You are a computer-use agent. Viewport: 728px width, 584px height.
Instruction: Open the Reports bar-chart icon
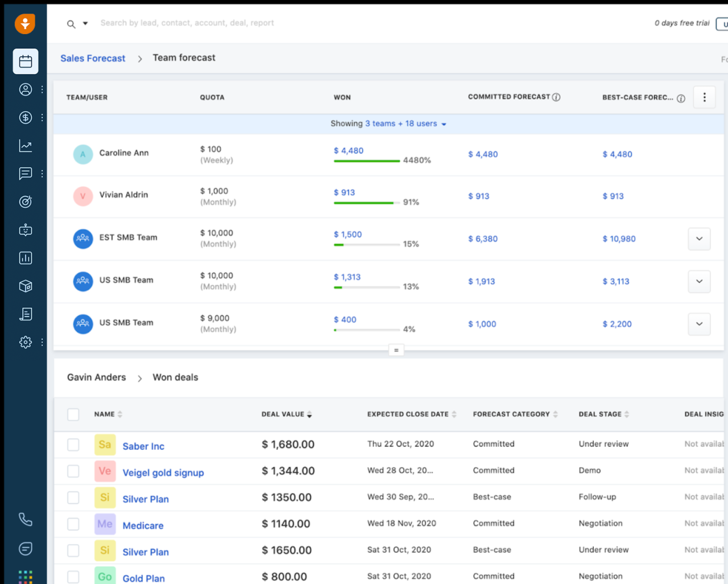25,258
